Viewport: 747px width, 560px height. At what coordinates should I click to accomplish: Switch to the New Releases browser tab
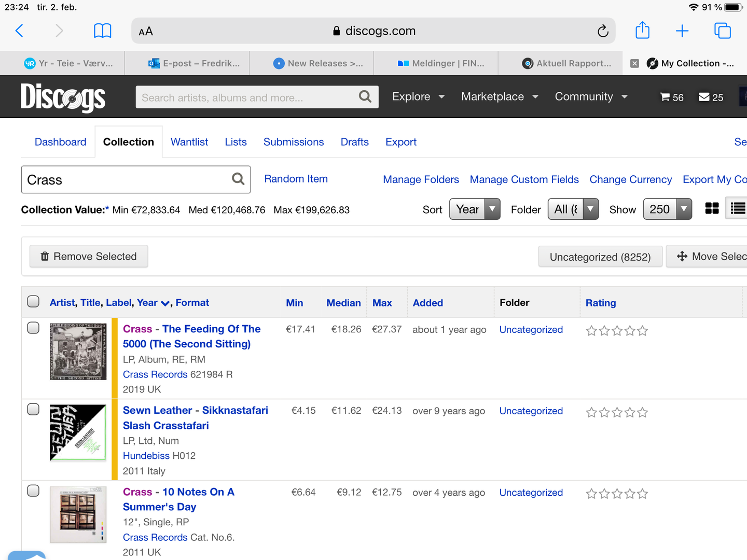312,63
